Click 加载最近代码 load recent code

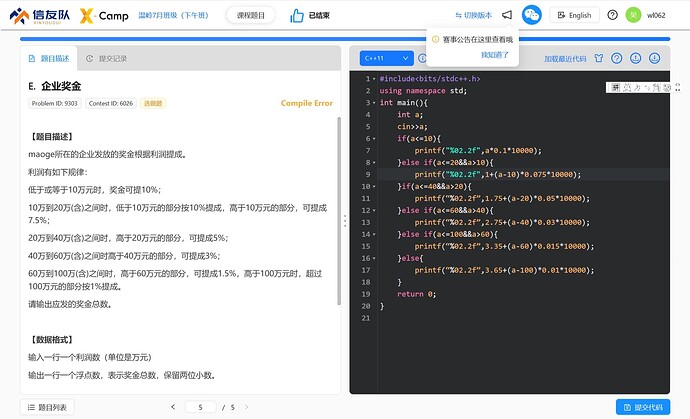tap(565, 58)
